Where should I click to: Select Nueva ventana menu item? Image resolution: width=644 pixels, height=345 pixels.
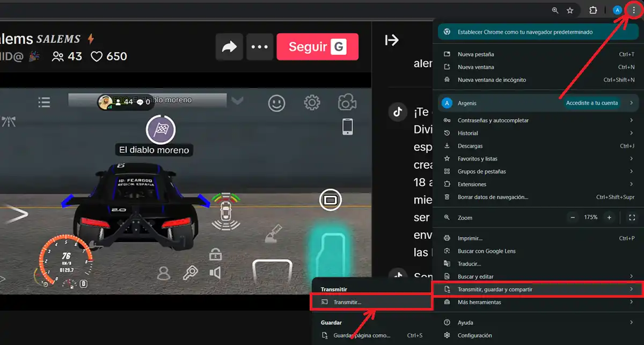pos(539,67)
